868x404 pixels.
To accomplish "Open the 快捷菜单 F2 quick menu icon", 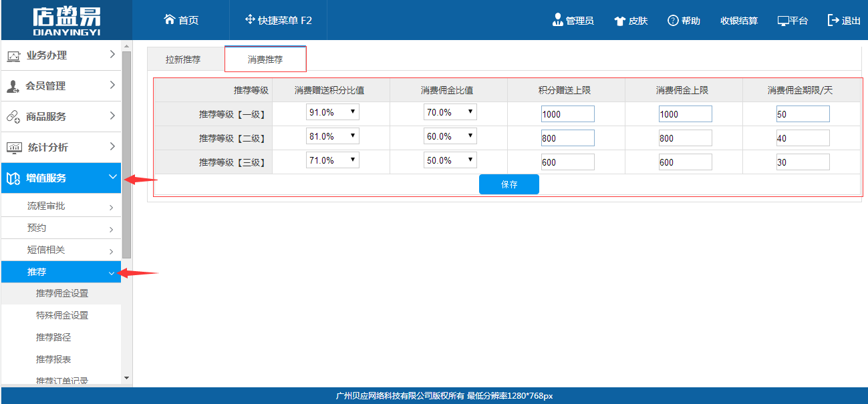I will point(250,20).
